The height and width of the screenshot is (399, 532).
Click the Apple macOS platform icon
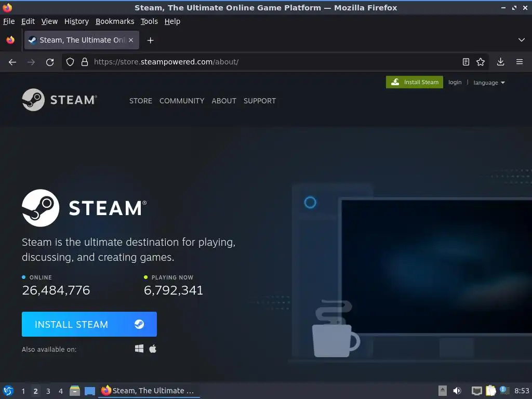tap(153, 349)
